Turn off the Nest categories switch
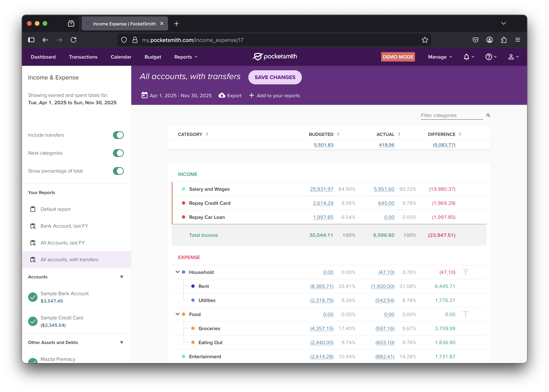The height and width of the screenshot is (392, 549). [118, 153]
